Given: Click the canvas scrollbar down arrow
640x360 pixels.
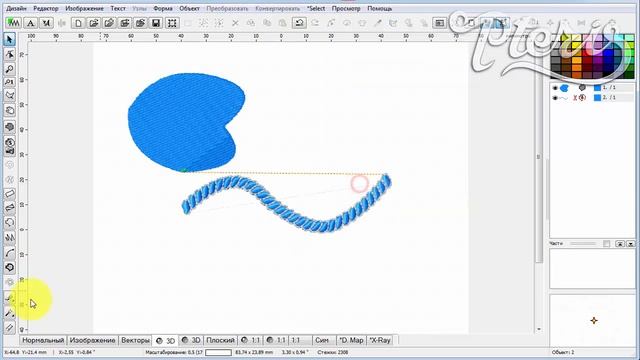Looking at the screenshot, I should [539, 329].
